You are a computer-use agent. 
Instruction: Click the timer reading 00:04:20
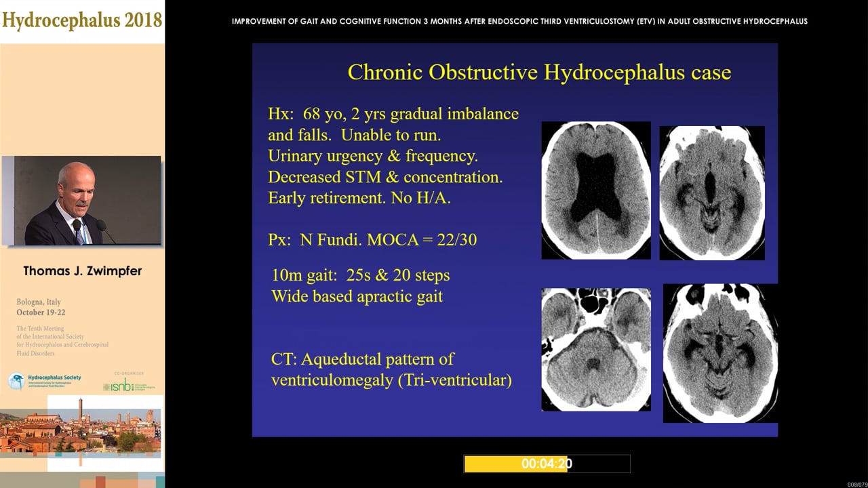(547, 464)
